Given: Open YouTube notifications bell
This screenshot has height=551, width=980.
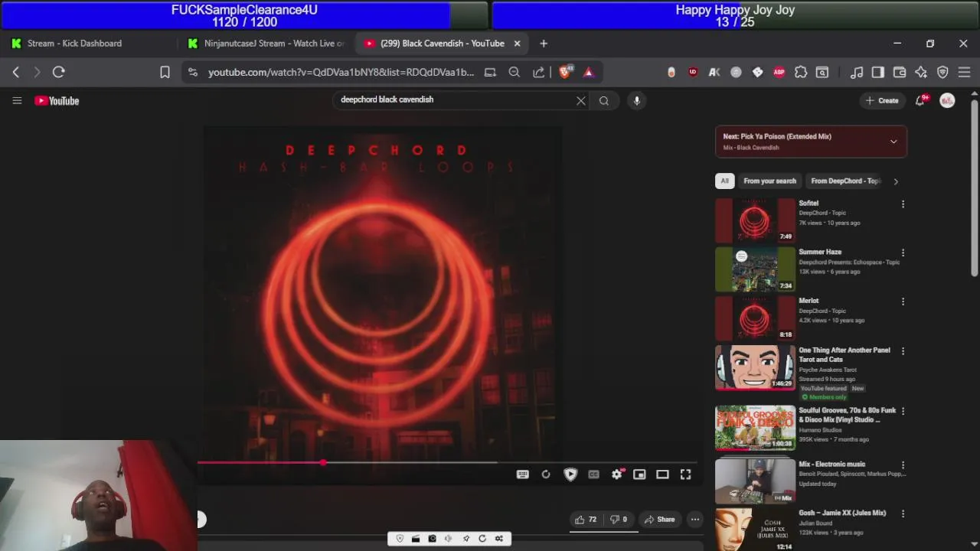Looking at the screenshot, I should 921,100.
